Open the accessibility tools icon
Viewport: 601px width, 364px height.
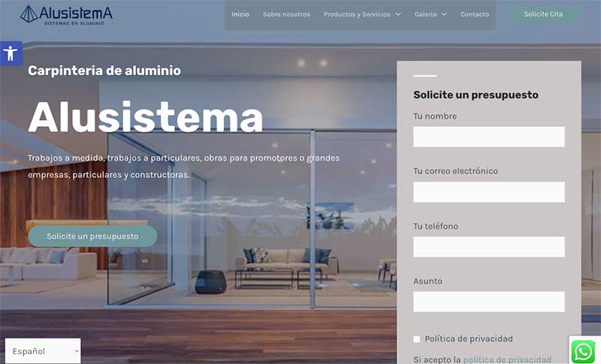(x=11, y=53)
